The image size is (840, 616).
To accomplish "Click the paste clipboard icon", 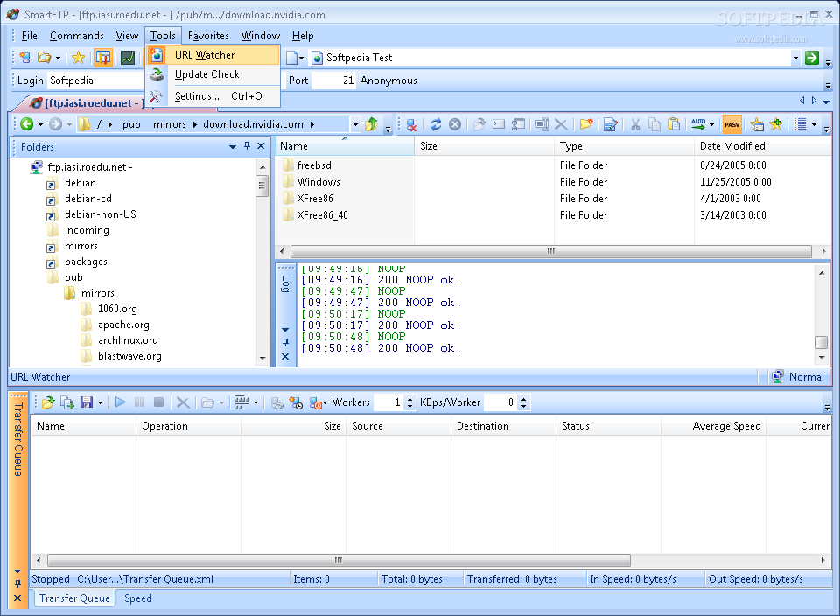I will pyautogui.click(x=674, y=124).
